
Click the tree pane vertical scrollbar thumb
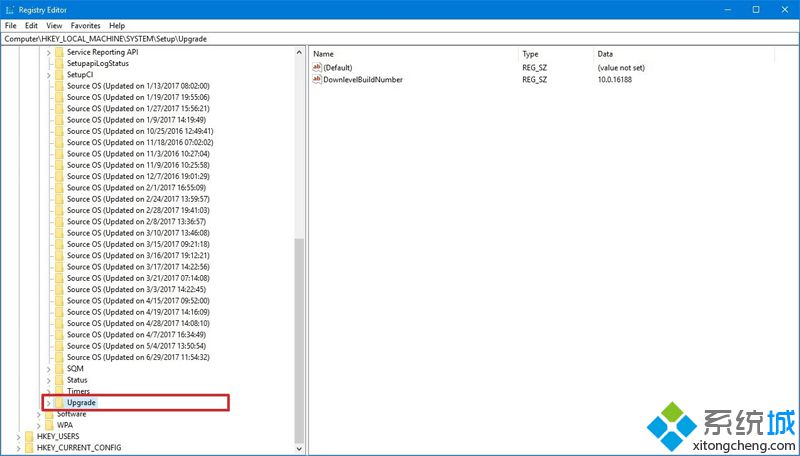point(299,341)
